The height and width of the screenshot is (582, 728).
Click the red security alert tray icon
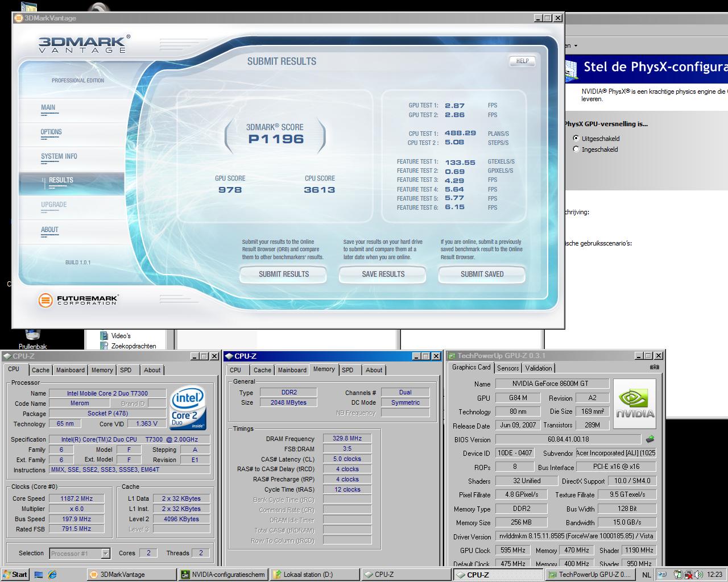[688, 575]
